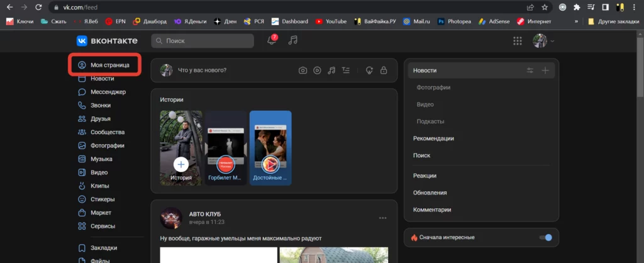Bookmark this page with star icon
This screenshot has width=644, height=263.
(545, 7)
